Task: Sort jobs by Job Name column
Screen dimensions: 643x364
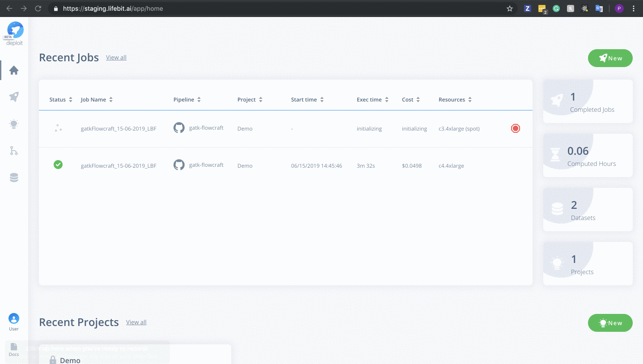Action: 97,100
